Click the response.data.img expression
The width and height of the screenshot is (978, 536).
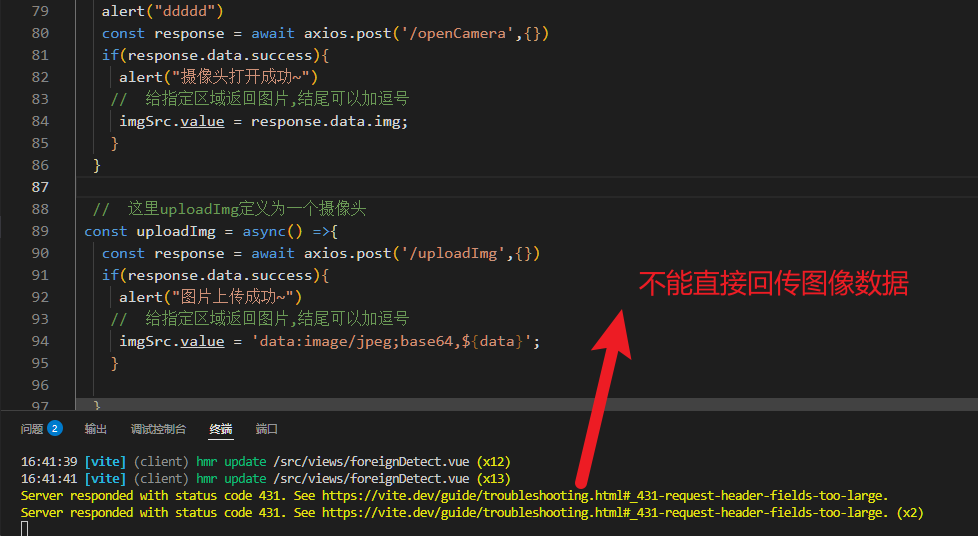[327, 121]
